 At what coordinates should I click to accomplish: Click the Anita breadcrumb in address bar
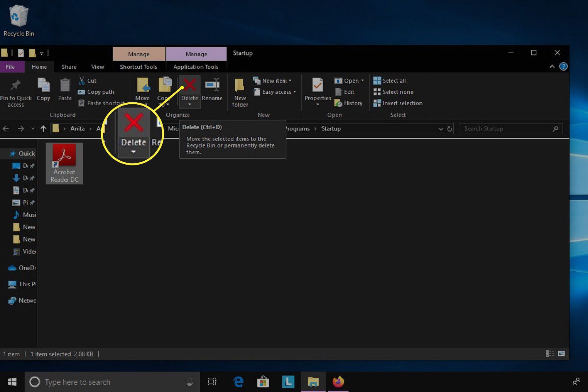point(77,129)
